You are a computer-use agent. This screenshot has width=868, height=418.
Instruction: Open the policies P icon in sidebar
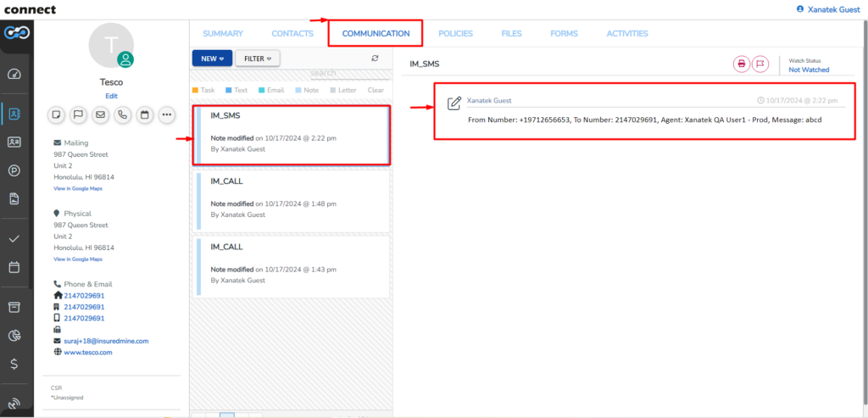(14, 170)
